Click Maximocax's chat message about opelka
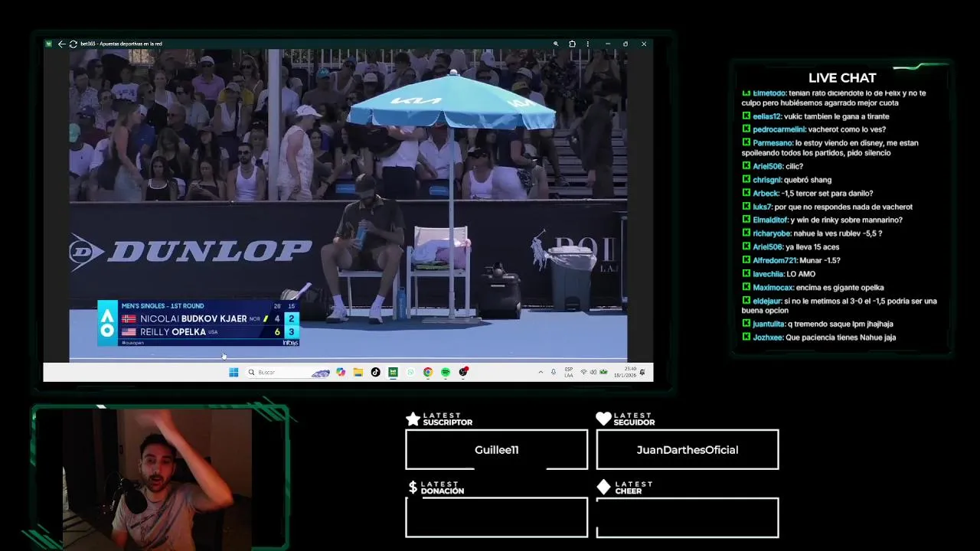The image size is (980, 551). tap(813, 288)
